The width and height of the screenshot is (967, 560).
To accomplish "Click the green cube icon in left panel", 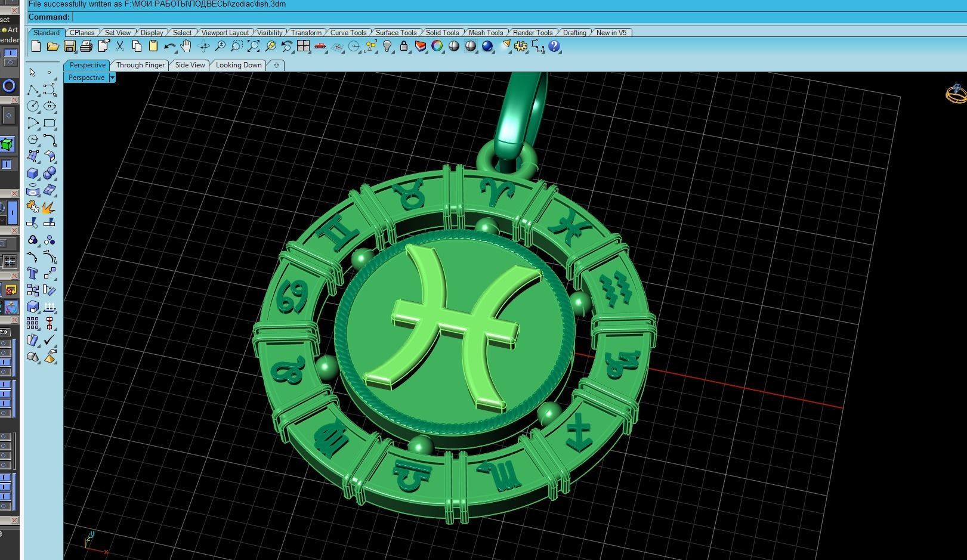I will 7,144.
